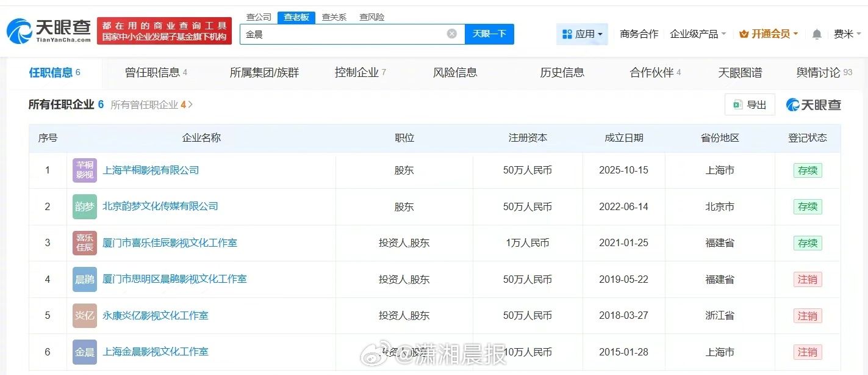Clear the search box with the X icon

pos(452,34)
